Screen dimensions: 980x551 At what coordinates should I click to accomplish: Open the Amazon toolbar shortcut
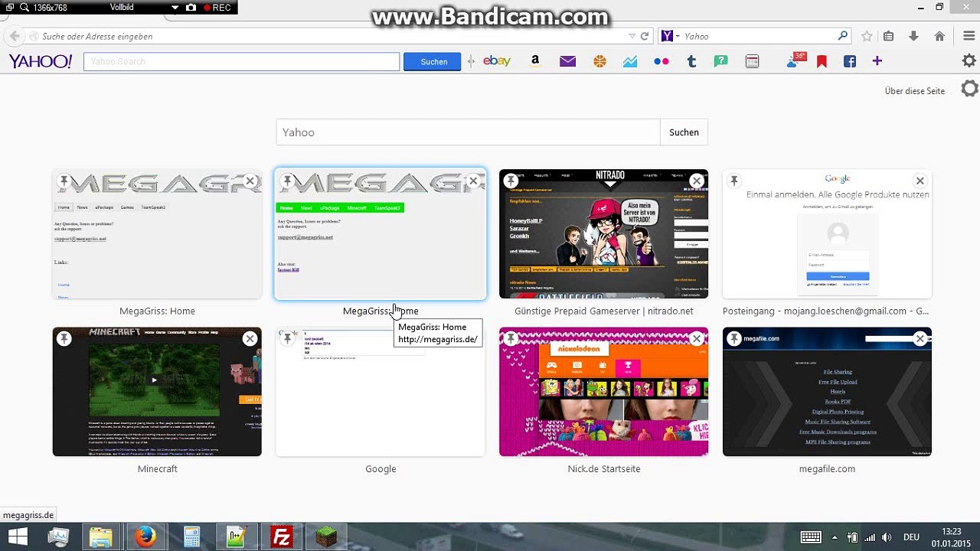pos(535,61)
